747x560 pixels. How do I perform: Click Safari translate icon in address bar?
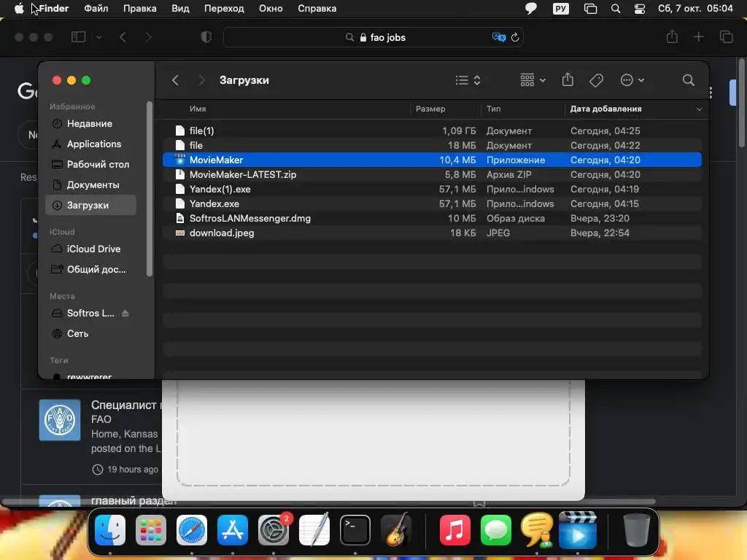pyautogui.click(x=498, y=37)
